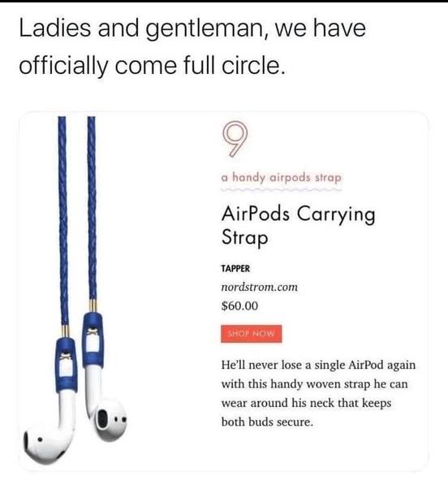Click the gold connector on the left strap

pos(65,331)
